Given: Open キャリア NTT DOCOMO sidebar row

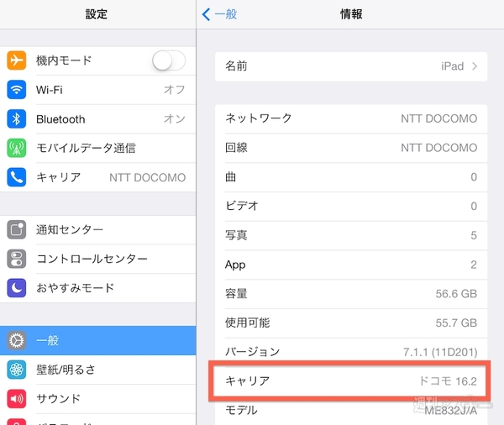Looking at the screenshot, I should coord(97,177).
